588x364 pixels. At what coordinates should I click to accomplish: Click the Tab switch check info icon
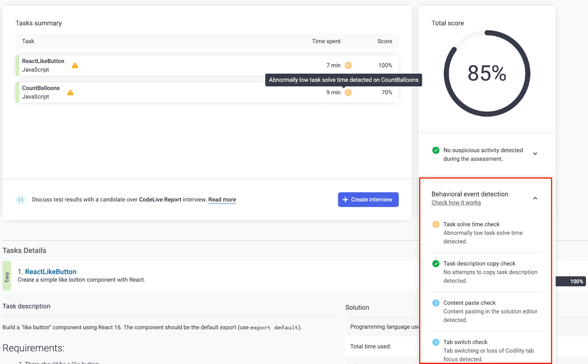[436, 342]
